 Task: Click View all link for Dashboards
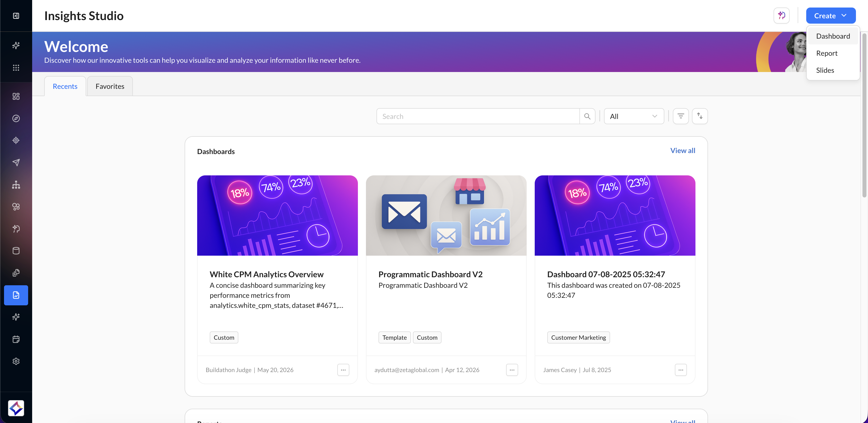[x=683, y=151]
